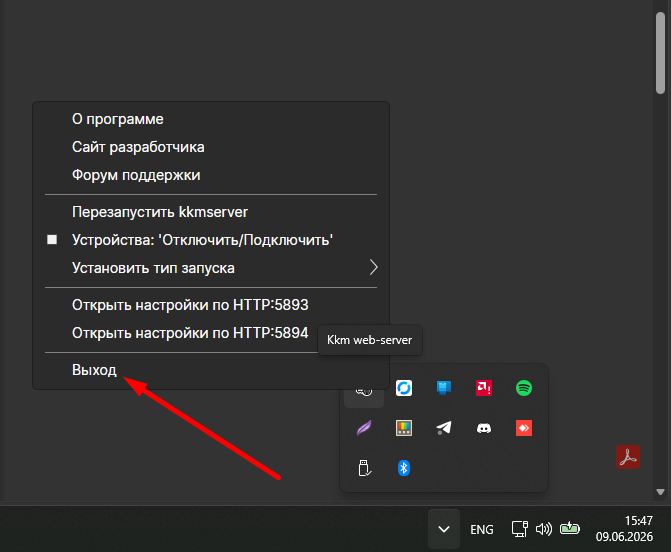Click the red Adobe Acrobat icon
Screen dimensions: 671x552
(628, 457)
